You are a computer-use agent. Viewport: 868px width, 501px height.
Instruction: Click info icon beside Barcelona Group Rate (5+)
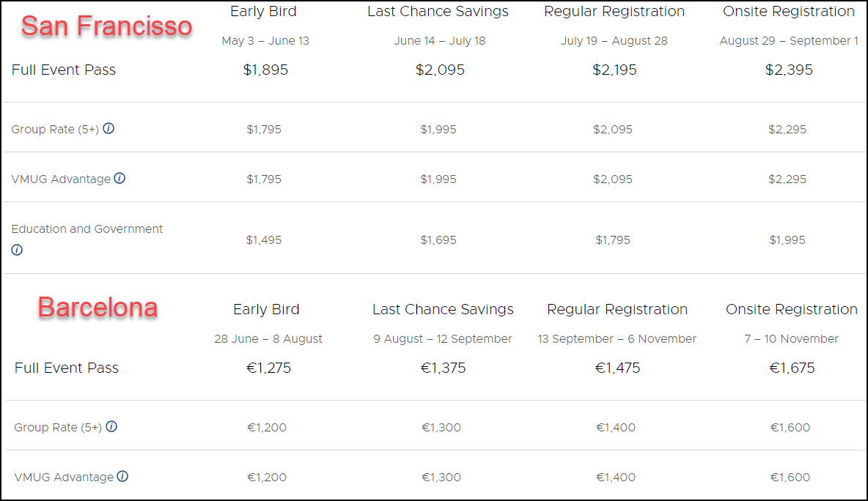pyautogui.click(x=111, y=426)
